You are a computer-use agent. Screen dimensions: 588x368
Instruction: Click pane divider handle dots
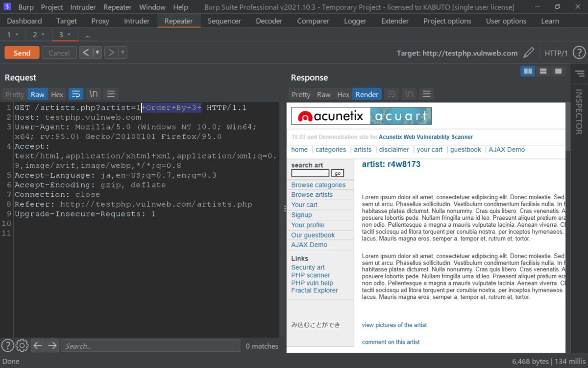[285, 209]
